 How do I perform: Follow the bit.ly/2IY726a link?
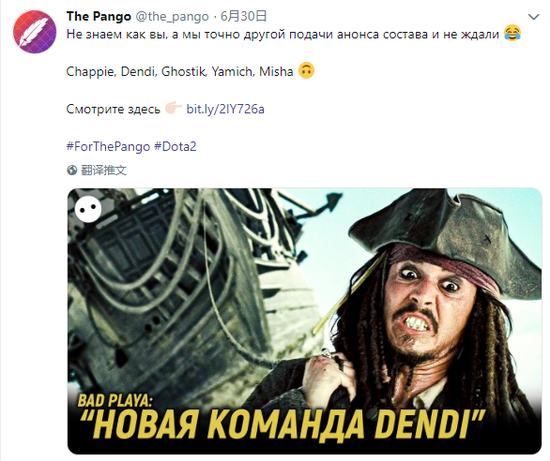tap(225, 109)
